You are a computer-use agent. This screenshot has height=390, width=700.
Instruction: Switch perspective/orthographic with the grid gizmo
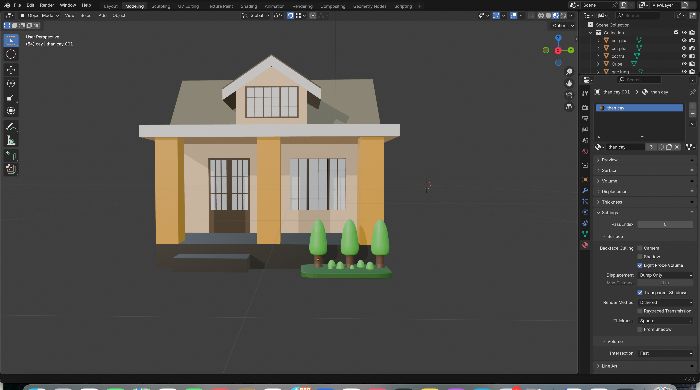click(569, 107)
